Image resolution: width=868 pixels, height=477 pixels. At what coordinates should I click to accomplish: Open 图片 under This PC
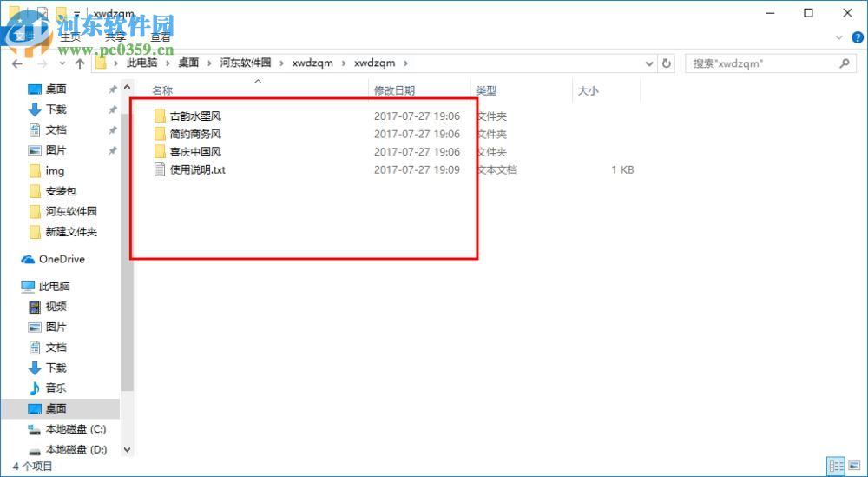(x=56, y=328)
